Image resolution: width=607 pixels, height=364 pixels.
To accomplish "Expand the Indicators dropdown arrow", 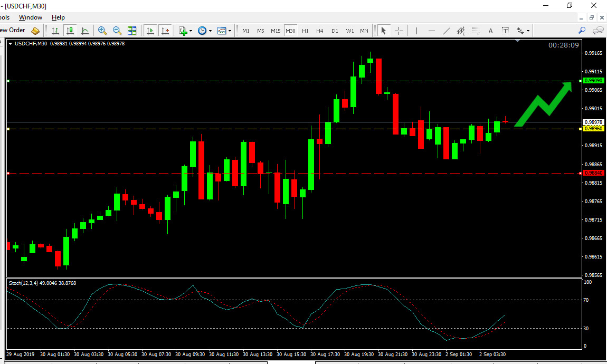I will click(x=191, y=31).
